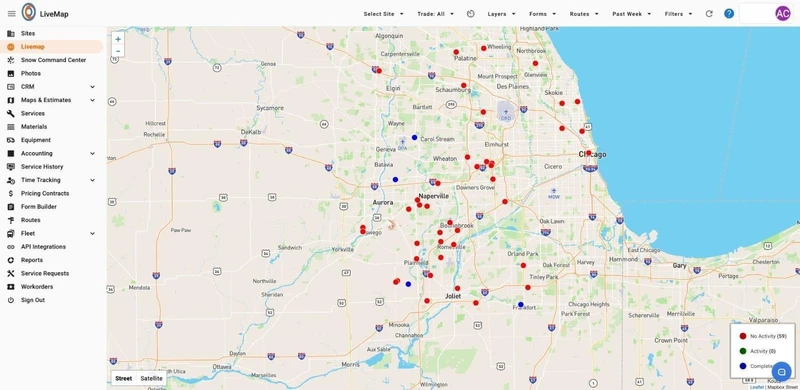Click the red No Activity legend swatch
The image size is (800, 390).
click(x=743, y=336)
